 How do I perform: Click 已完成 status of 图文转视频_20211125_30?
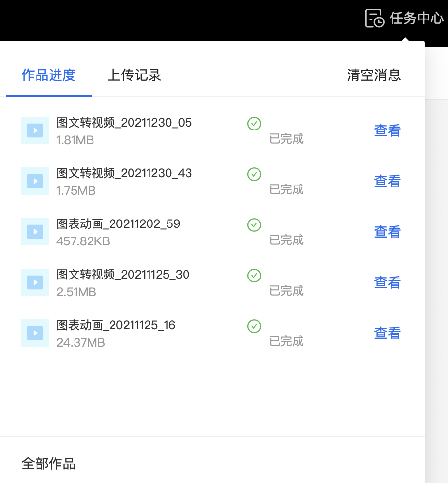click(x=286, y=291)
